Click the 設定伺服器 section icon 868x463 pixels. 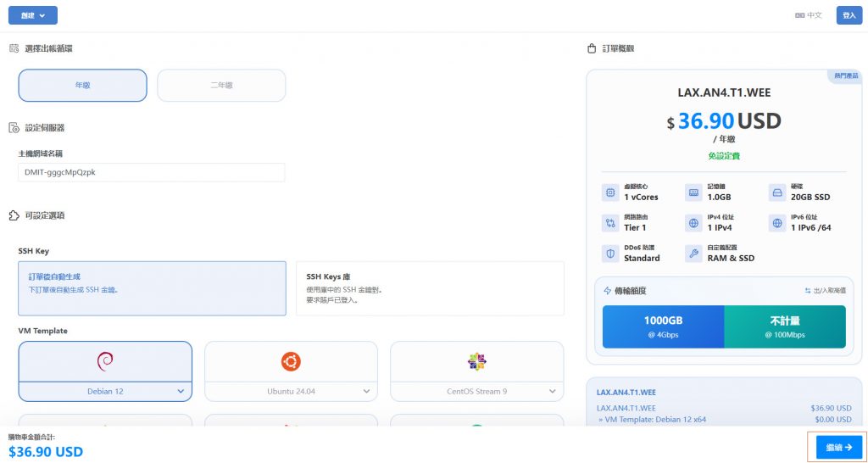click(x=14, y=128)
